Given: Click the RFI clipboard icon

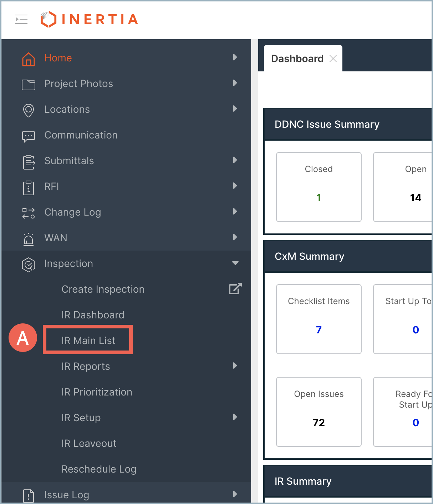Looking at the screenshot, I should tap(29, 188).
